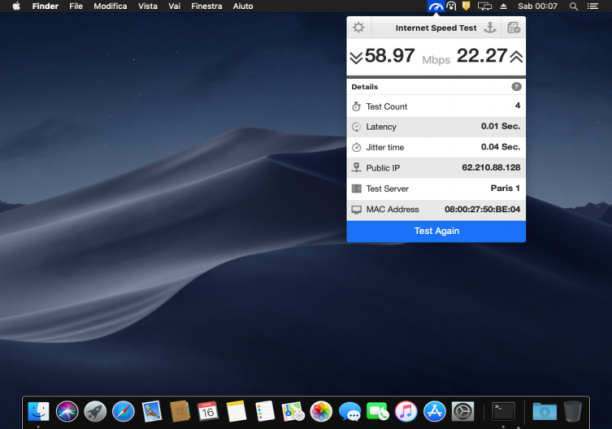612x429 pixels.
Task: Open Reminders from the Dock
Action: click(x=265, y=411)
